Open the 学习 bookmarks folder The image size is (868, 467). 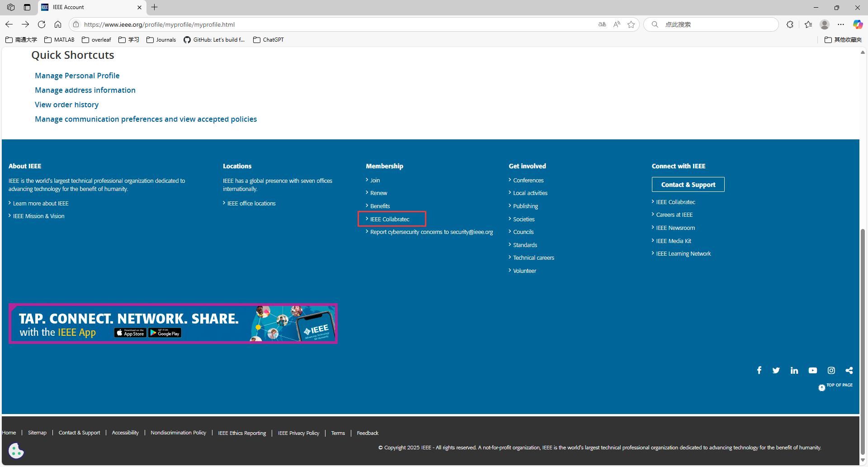pos(129,40)
